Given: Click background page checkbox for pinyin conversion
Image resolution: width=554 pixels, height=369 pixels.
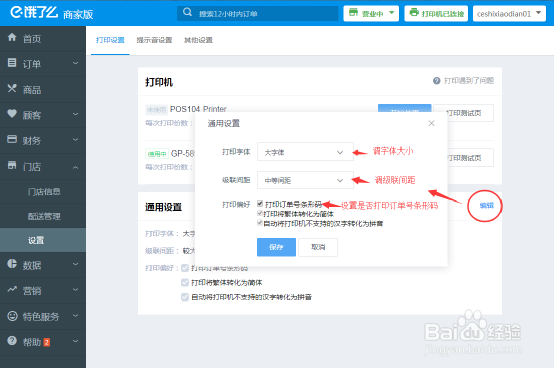Looking at the screenshot, I should coord(185,297).
